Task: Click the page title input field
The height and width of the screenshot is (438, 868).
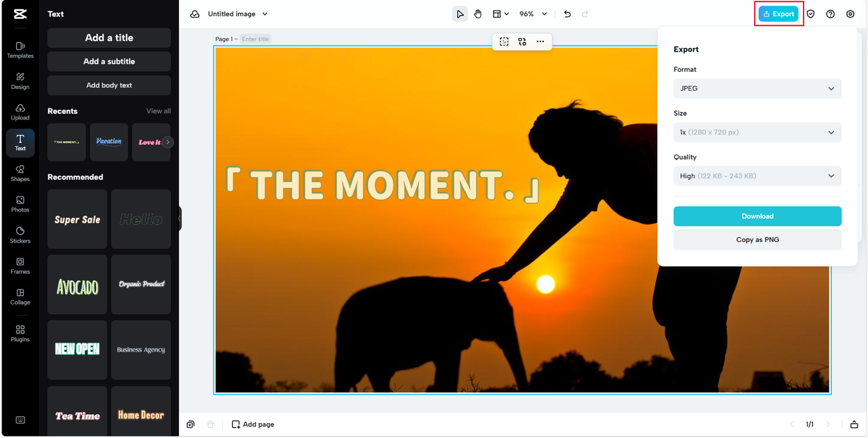Action: [x=256, y=39]
